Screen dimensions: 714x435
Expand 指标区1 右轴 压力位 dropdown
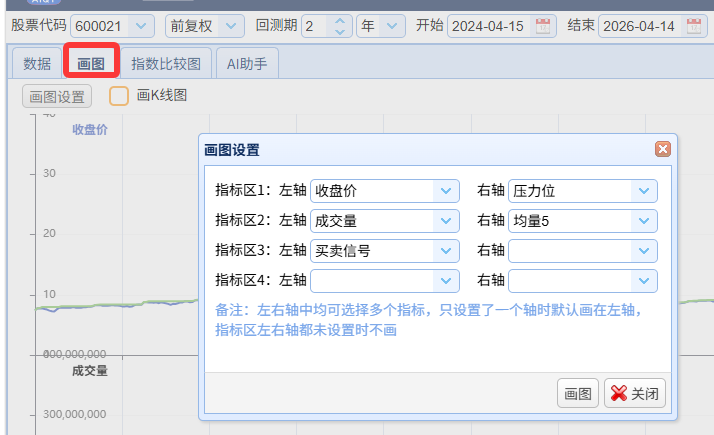pos(644,191)
